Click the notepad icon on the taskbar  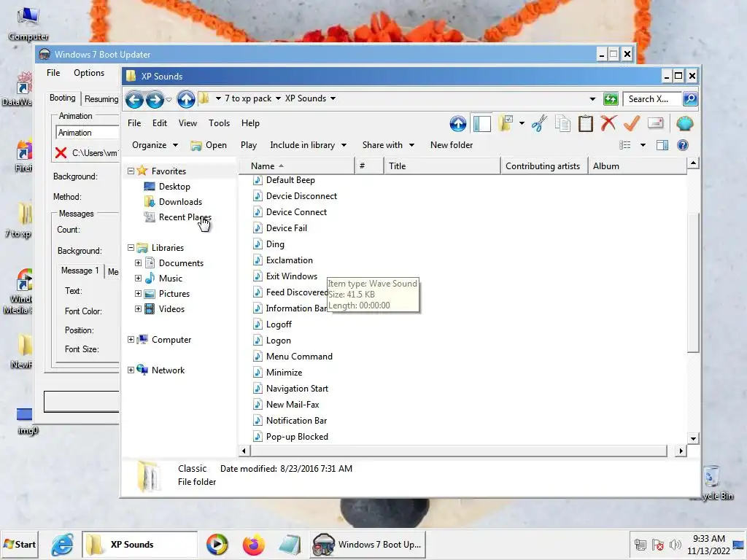290,545
